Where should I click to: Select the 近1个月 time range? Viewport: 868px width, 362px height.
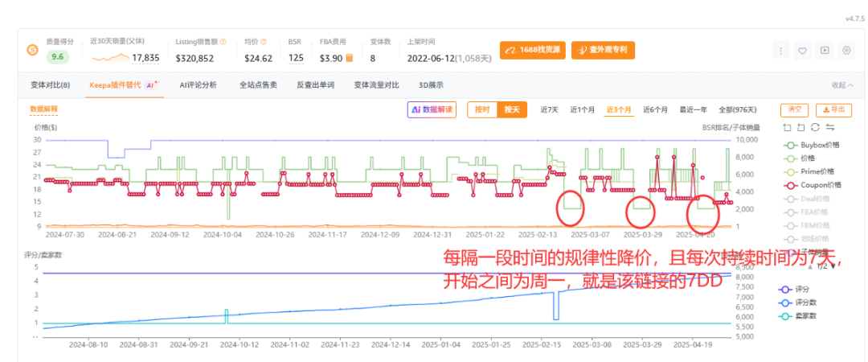tap(583, 109)
